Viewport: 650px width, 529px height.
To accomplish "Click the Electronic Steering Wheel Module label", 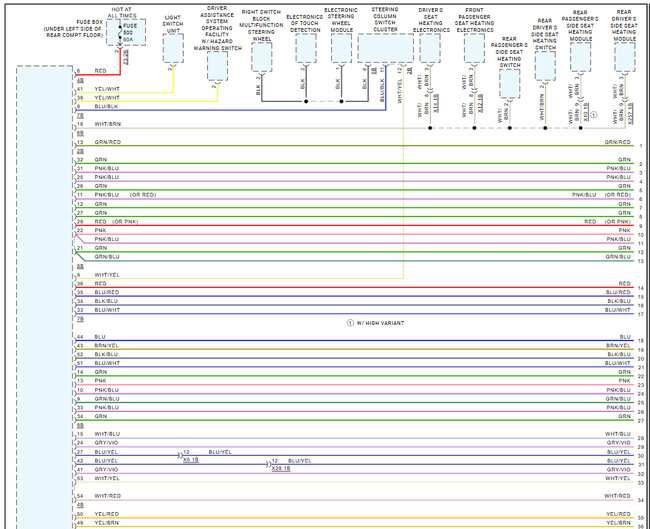I will tap(341, 20).
